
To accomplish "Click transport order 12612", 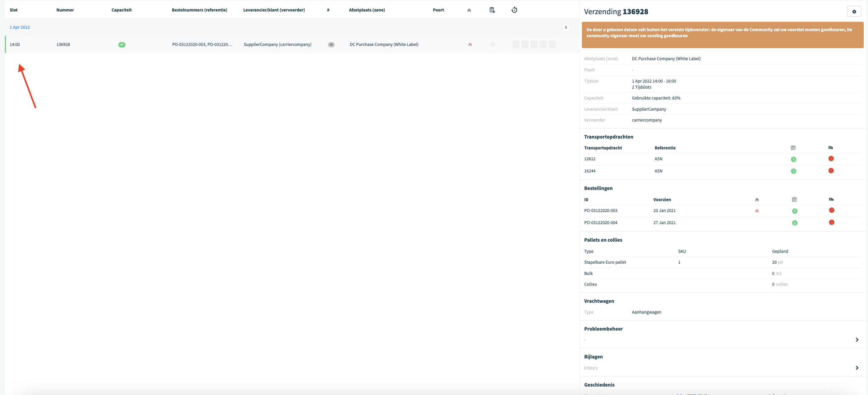I will tap(590, 159).
